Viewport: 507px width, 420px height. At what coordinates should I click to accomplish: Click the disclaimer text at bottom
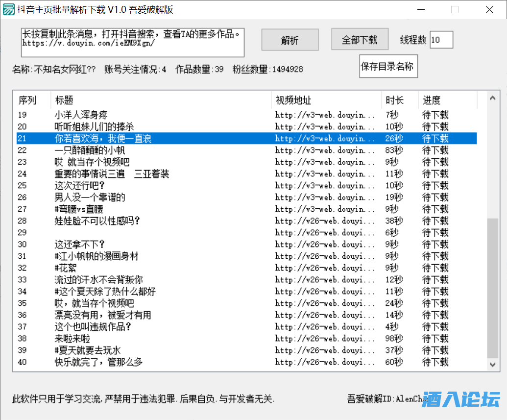coord(143,399)
